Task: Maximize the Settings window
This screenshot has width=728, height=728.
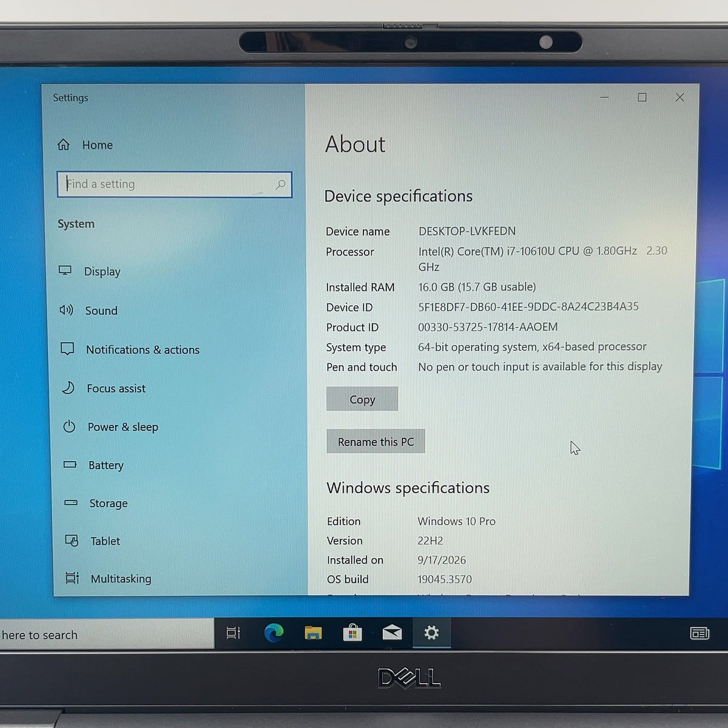Action: 642,98
